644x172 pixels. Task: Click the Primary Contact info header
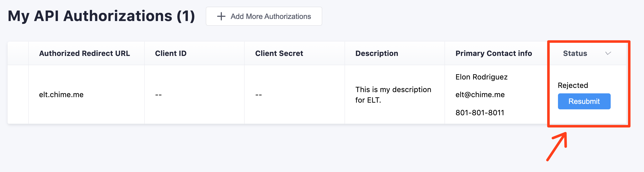click(493, 53)
